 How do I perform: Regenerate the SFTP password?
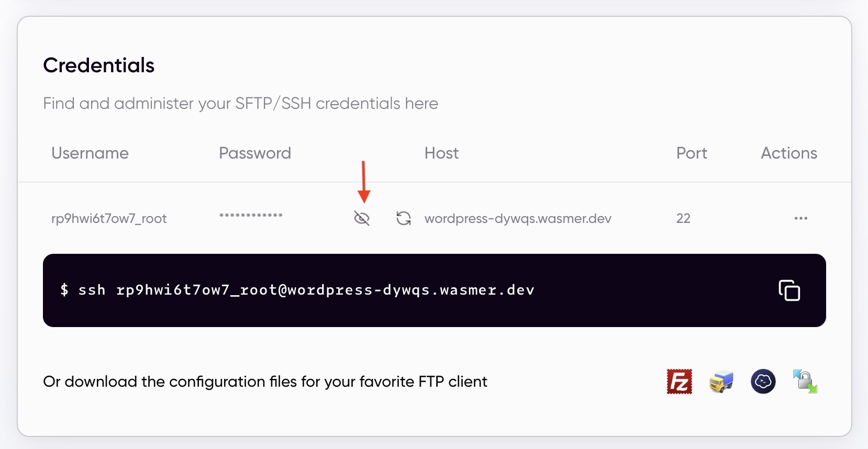coord(404,218)
